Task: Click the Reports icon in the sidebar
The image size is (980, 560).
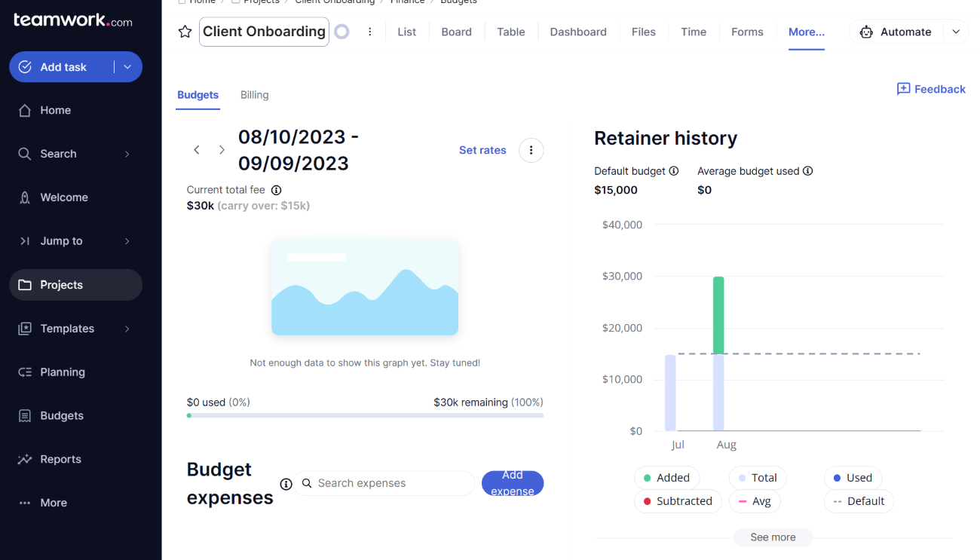Action: 26,459
